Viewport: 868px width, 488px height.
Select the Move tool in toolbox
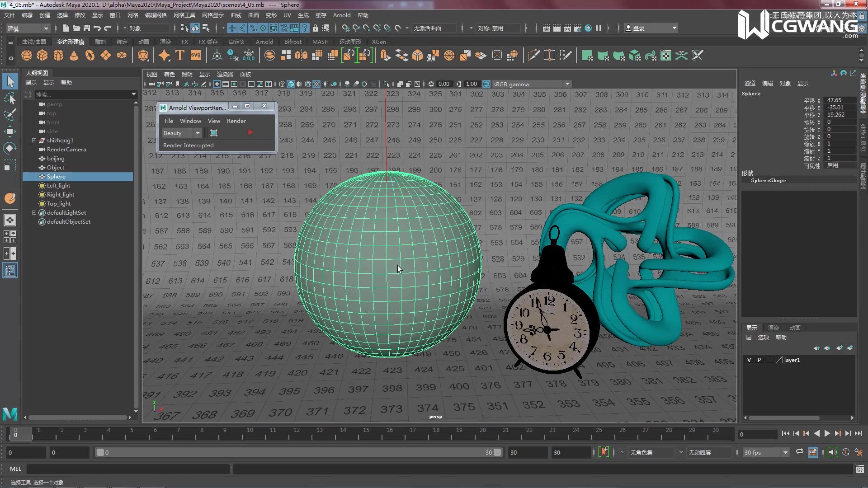tap(10, 131)
